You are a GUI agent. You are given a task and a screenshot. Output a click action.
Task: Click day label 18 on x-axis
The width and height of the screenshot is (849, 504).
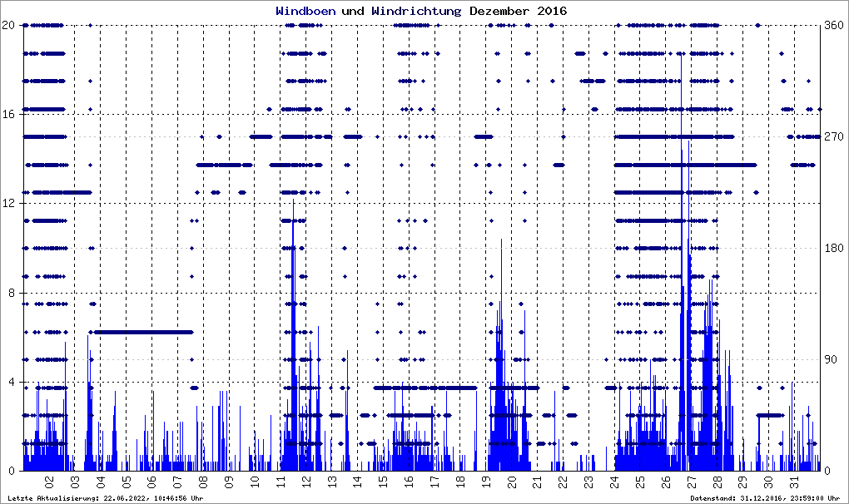(460, 481)
